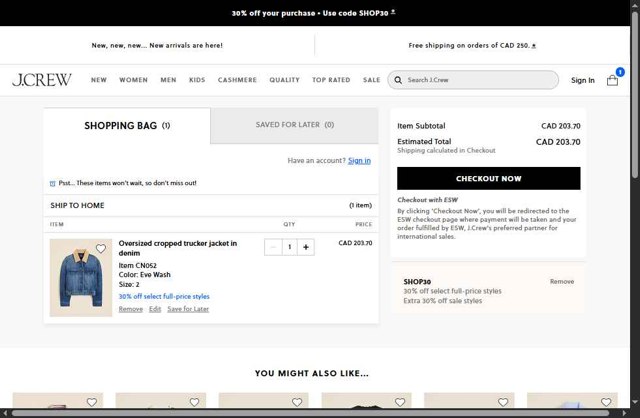Image resolution: width=640 pixels, height=418 pixels.
Task: Click the search magnifier icon
Action: [x=398, y=80]
